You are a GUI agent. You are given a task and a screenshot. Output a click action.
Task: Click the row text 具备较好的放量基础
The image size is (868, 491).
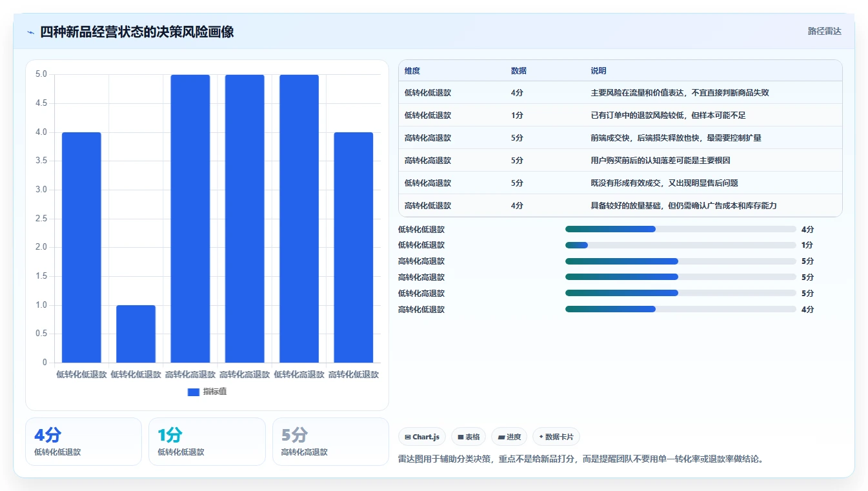625,206
